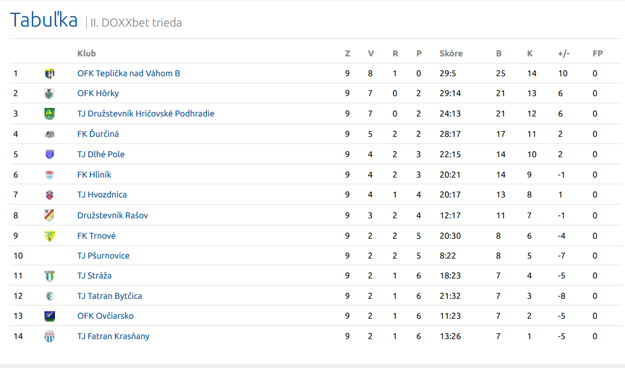Click the Klub column header
The height and width of the screenshot is (368, 625).
tap(86, 53)
